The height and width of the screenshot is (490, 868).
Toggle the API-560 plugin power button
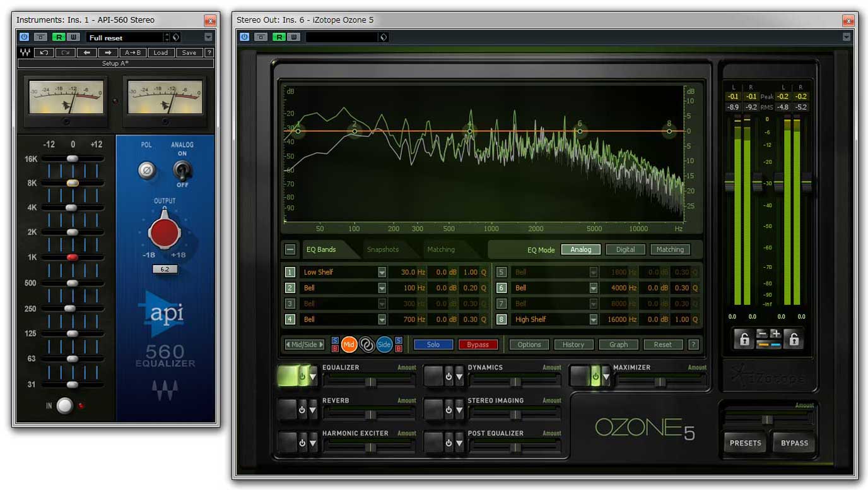point(24,37)
